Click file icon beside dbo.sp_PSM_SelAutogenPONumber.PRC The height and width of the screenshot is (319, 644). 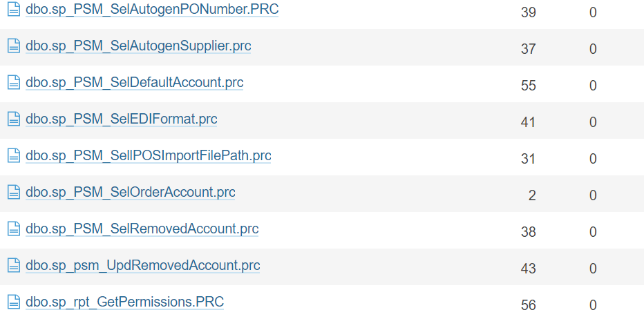point(13,10)
